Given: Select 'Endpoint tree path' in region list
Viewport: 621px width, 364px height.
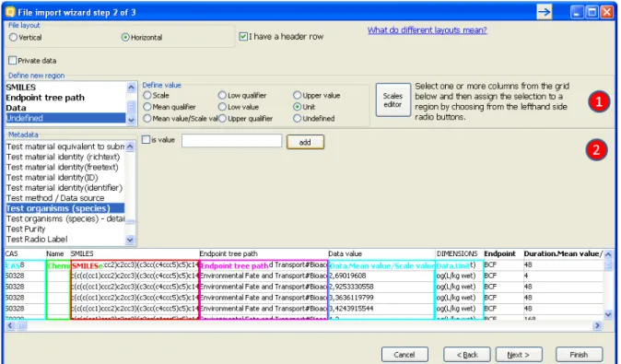Looking at the screenshot, I should click(x=65, y=98).
